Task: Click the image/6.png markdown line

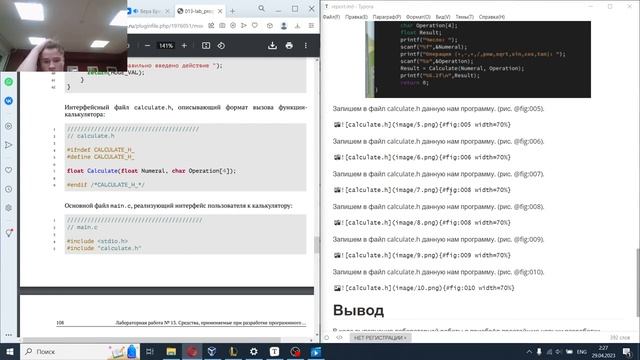Action: (x=422, y=157)
